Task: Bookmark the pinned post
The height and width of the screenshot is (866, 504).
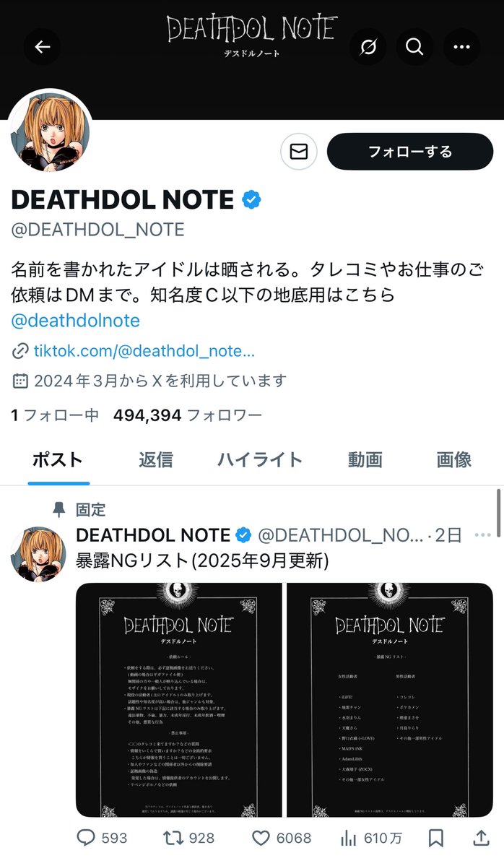Action: coord(435,838)
